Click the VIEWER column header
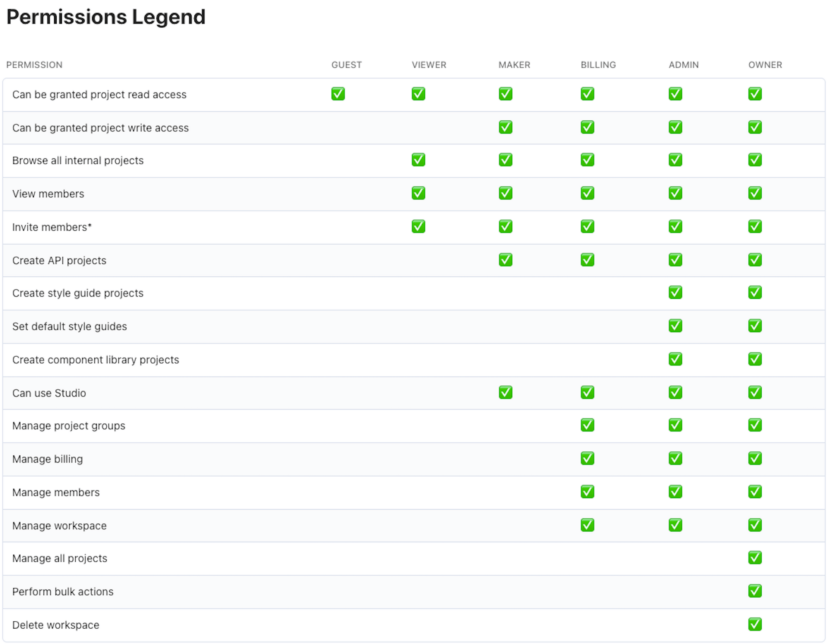 pos(429,65)
